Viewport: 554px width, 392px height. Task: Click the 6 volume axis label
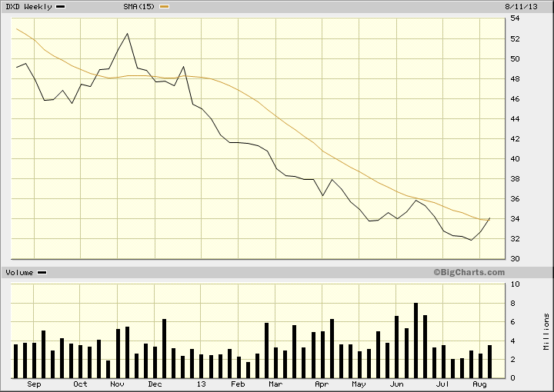(x=512, y=322)
